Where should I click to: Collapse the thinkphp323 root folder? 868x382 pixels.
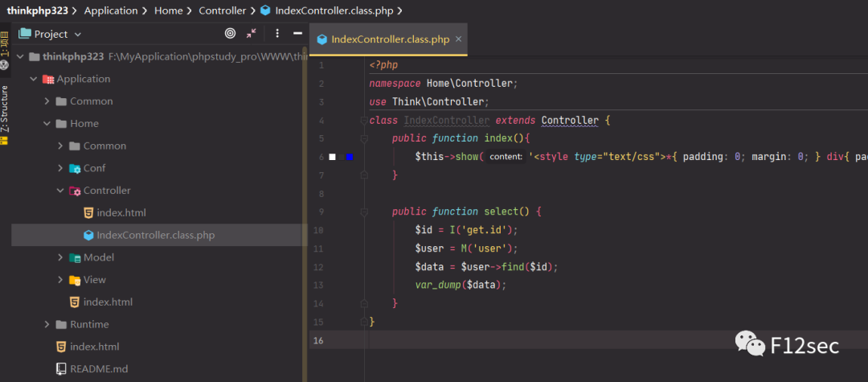20,56
